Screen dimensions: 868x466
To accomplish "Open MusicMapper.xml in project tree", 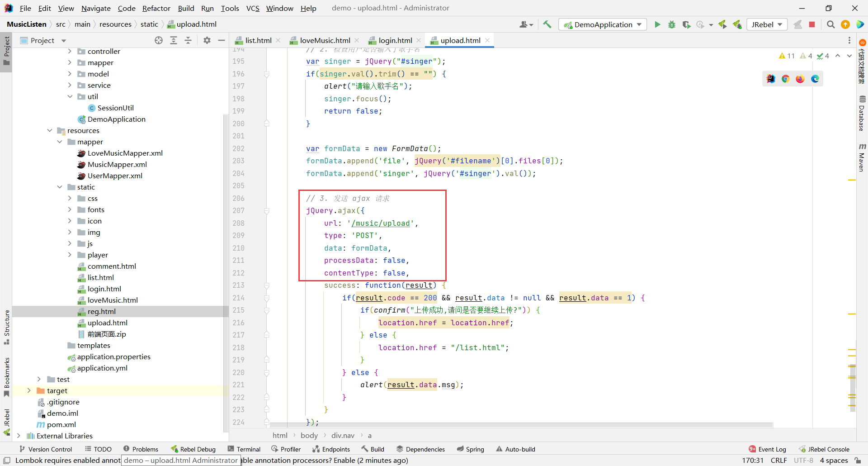I will click(117, 164).
